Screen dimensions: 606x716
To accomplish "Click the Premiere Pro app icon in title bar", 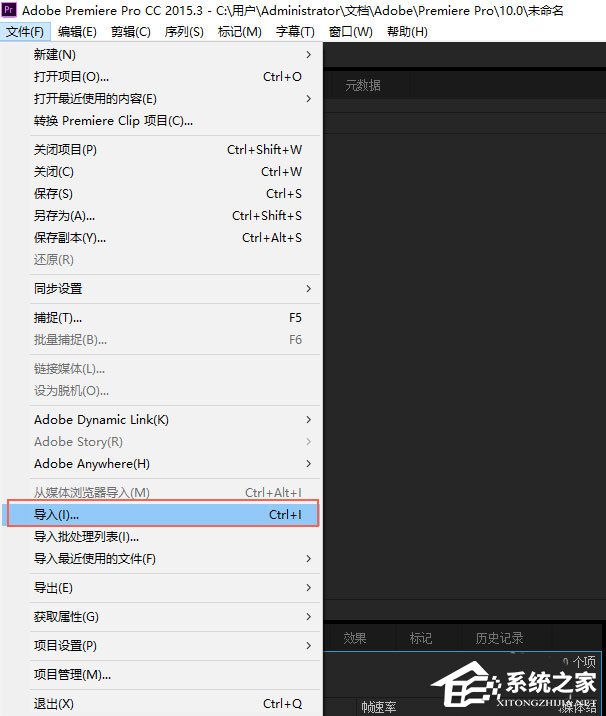I will [9, 10].
